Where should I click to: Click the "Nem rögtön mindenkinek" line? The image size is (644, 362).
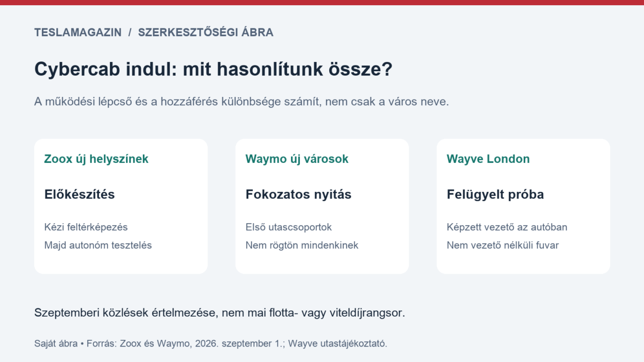click(x=302, y=245)
